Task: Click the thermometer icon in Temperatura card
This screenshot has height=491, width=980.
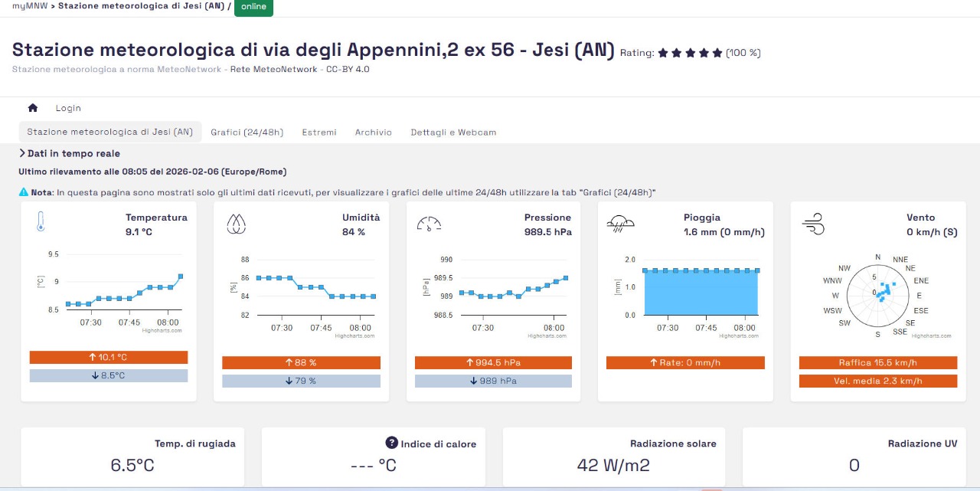Action: tap(41, 223)
